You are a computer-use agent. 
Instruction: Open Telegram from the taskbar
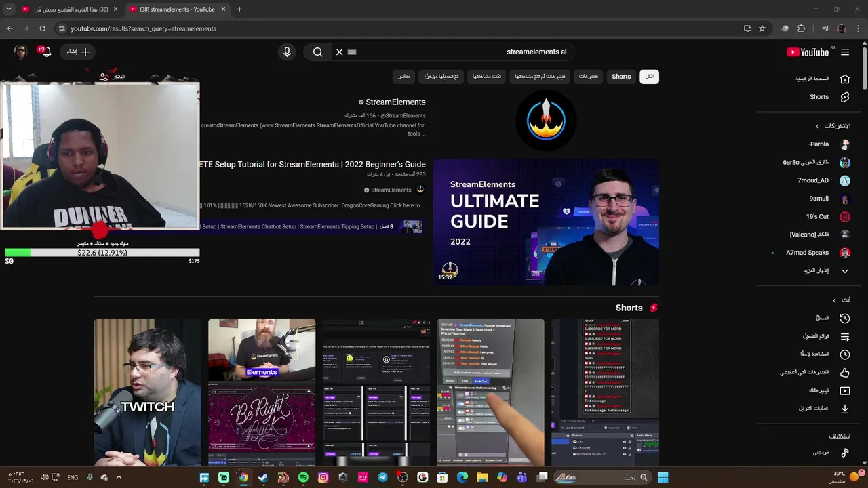click(x=382, y=477)
